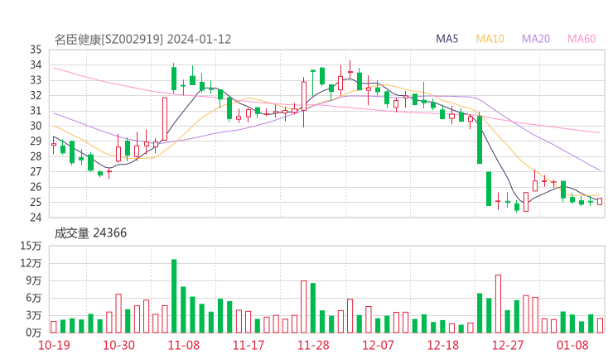
Task: Click the MA60 legend label
Action: (582, 39)
